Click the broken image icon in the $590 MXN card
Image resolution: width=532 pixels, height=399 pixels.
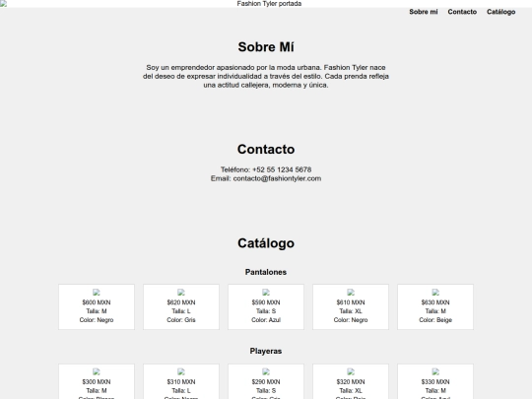click(x=266, y=293)
